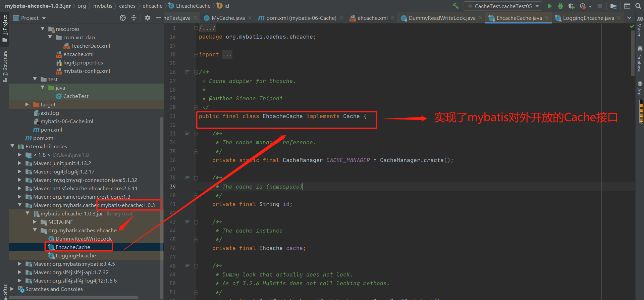Click CACHE_MANAGER constant in code
The width and height of the screenshot is (644, 300).
(x=348, y=160)
